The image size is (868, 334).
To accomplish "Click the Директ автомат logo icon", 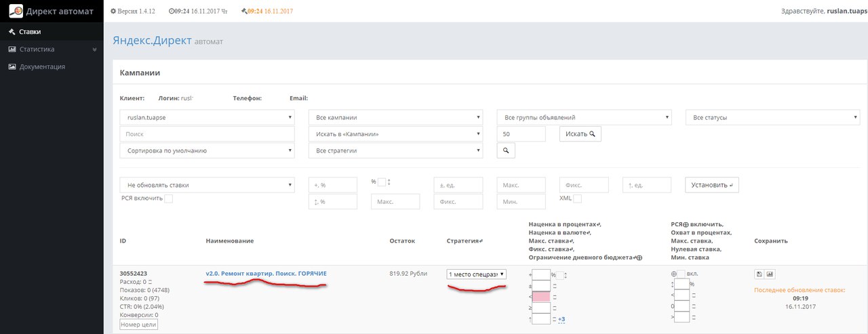I will [x=15, y=11].
